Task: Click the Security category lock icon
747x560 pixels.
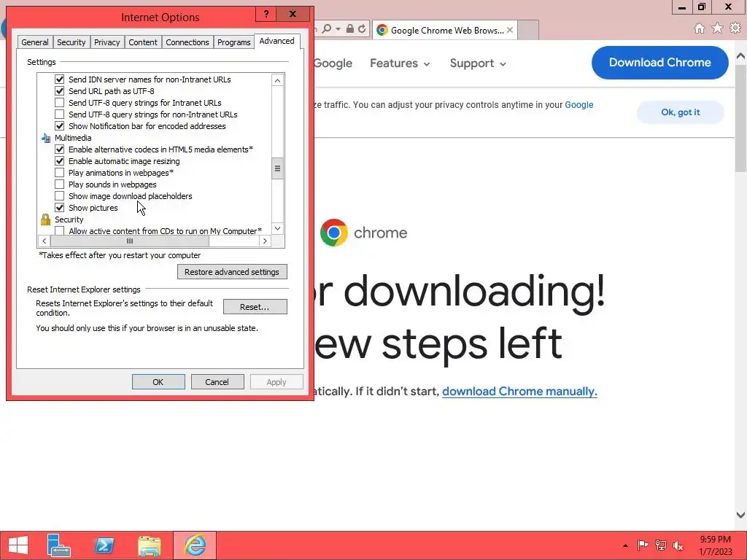Action: [45, 219]
